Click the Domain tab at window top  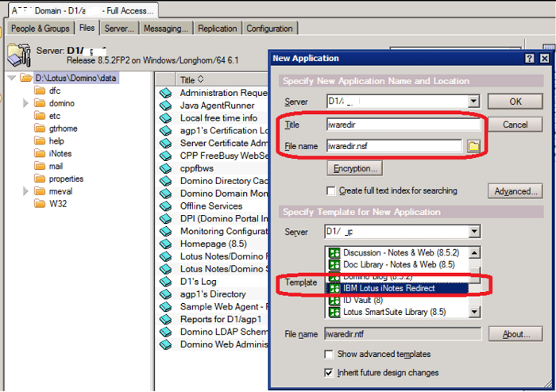click(x=83, y=10)
